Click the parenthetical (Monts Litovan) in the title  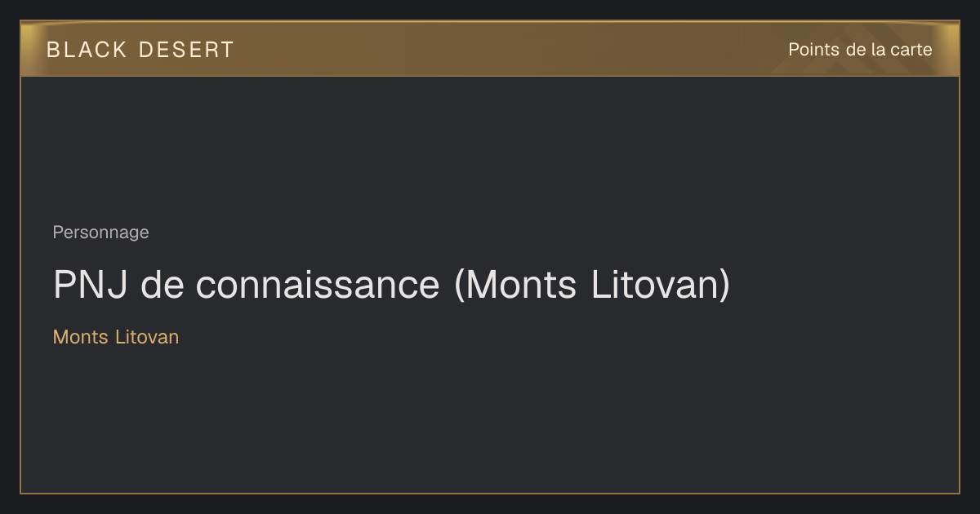[592, 285]
